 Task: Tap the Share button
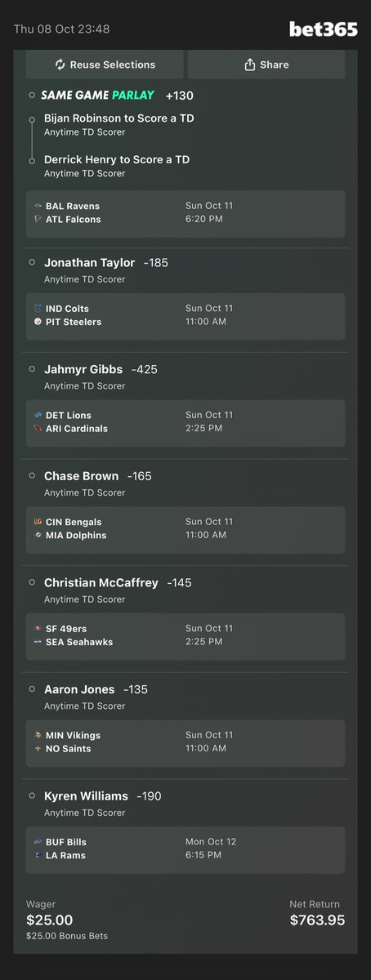266,65
